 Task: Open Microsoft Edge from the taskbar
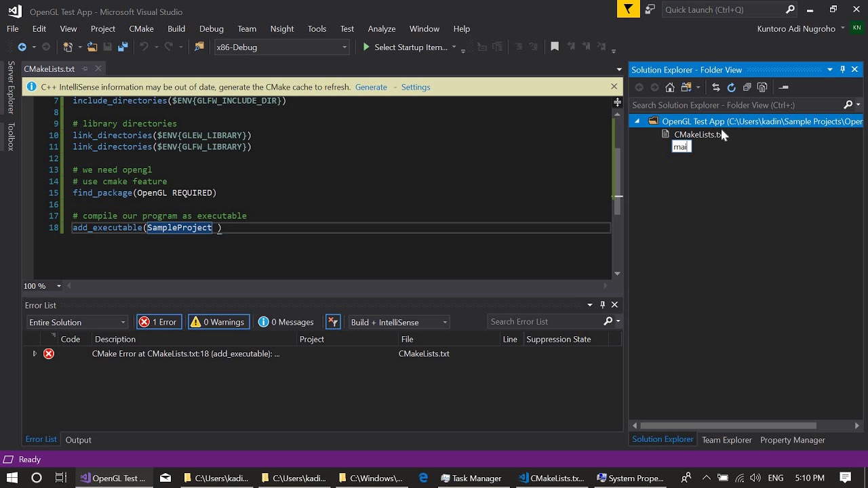pos(424,478)
